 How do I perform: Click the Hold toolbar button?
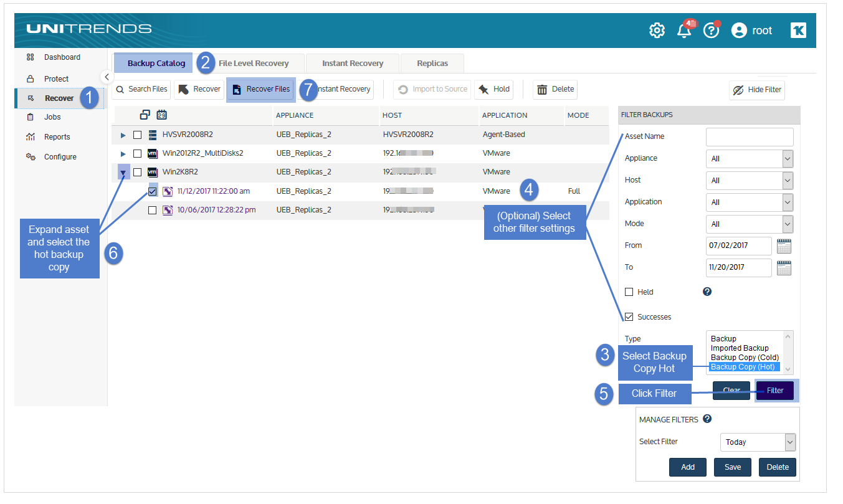coord(495,89)
